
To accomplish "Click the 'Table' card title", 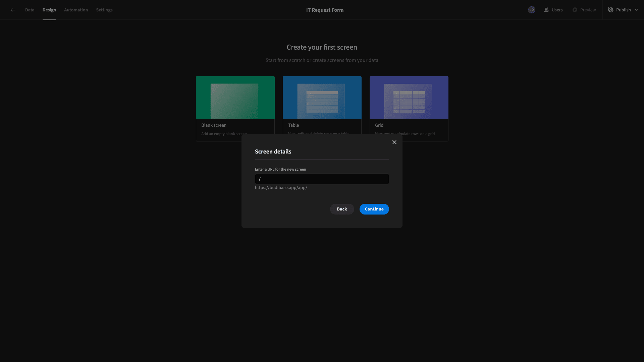I will coord(293,125).
